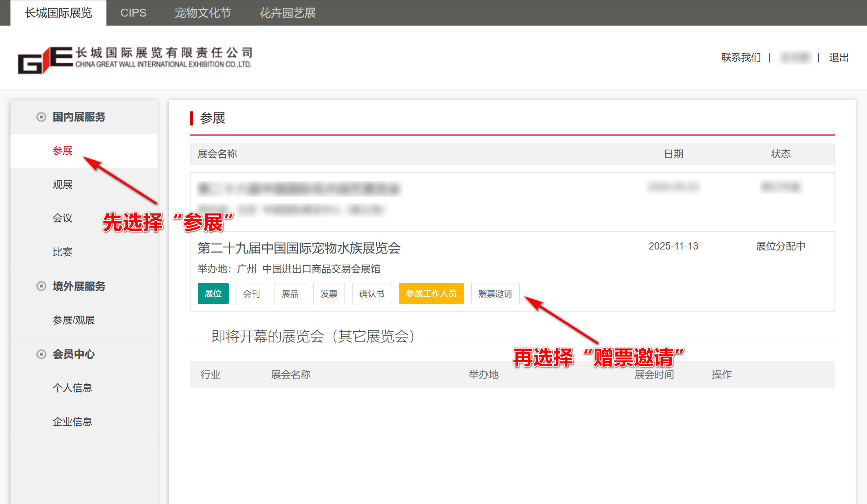Click the 展会时间 column header
The height and width of the screenshot is (504, 867).
[654, 375]
